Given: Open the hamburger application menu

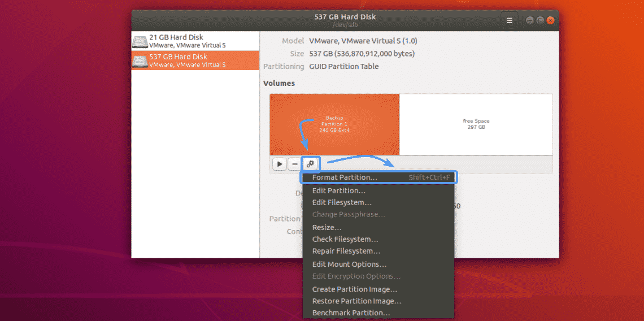Looking at the screenshot, I should (510, 20).
